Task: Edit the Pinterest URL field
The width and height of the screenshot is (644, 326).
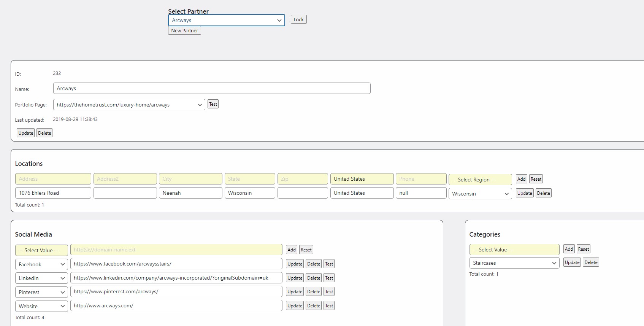Action: pos(176,291)
